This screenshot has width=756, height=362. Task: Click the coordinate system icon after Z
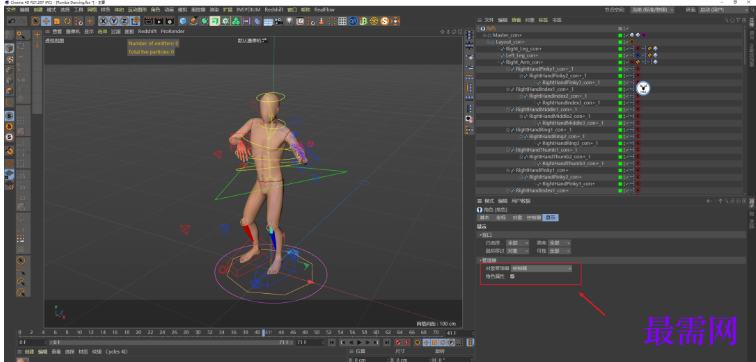135,21
